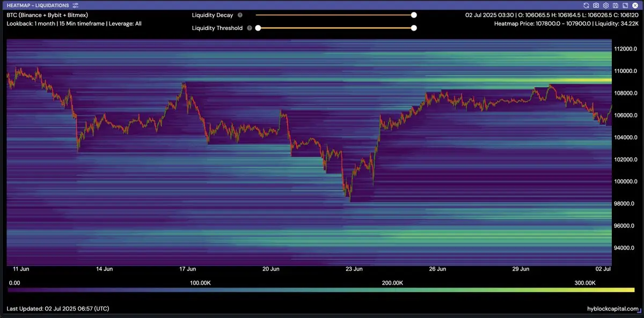Save the chart with the floppy disk icon
Viewport: 644px width, 318px height.
(615, 5)
